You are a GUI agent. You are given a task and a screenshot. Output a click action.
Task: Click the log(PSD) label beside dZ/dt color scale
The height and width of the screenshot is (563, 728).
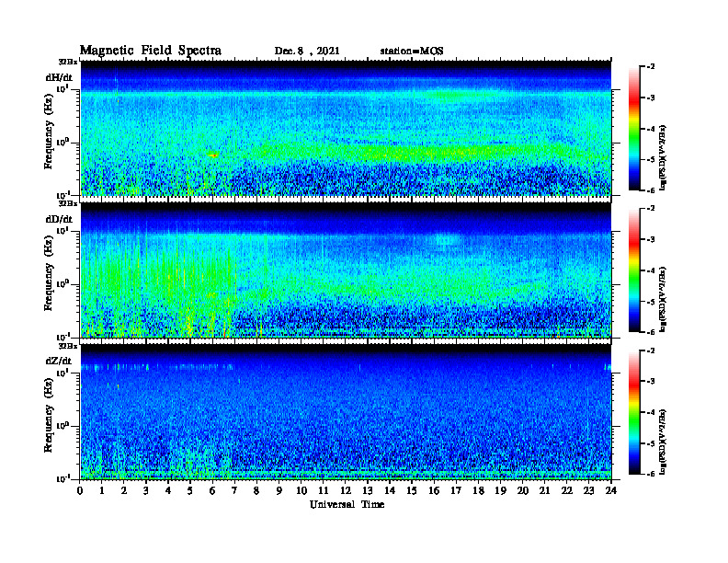tap(663, 442)
